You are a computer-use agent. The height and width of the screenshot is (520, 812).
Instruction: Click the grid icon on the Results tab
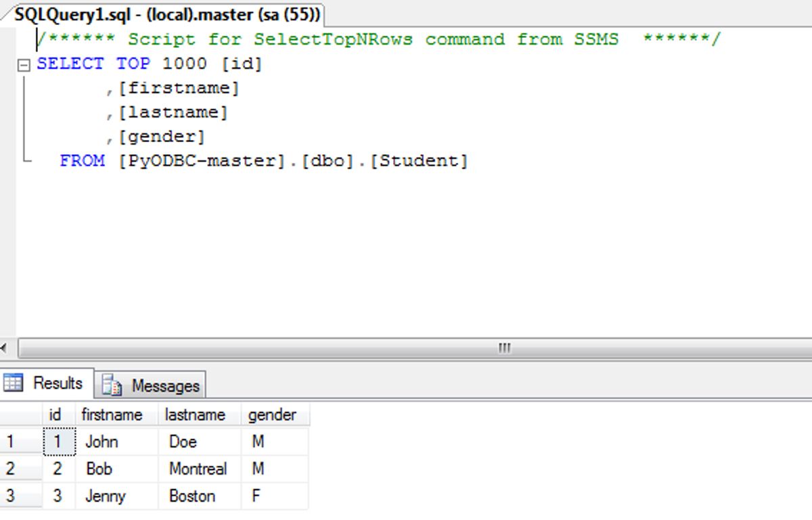tap(13, 383)
